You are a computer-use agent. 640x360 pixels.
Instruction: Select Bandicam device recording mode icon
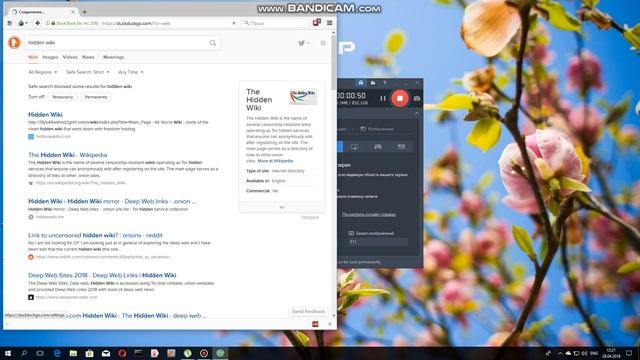coord(401,147)
